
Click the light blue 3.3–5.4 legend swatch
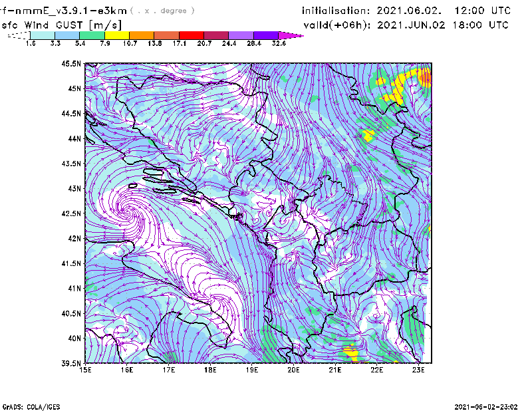(x=67, y=35)
